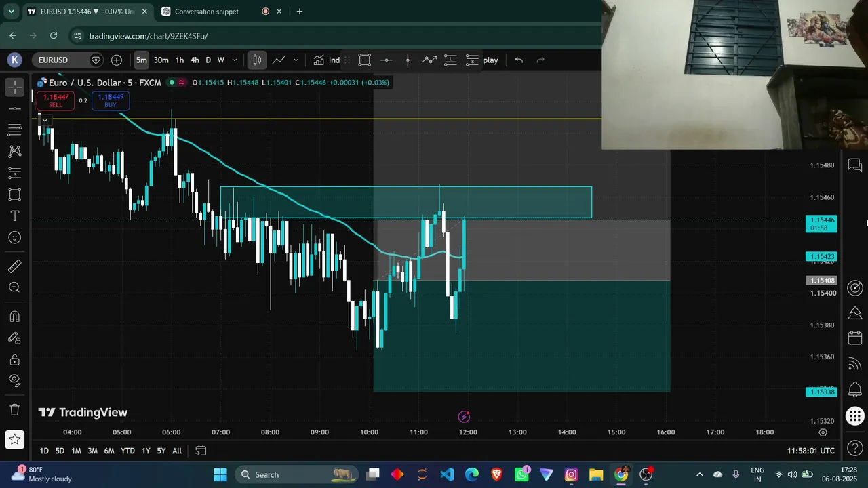This screenshot has width=868, height=488.
Task: Select the ruler measure tool
Action: 14,266
